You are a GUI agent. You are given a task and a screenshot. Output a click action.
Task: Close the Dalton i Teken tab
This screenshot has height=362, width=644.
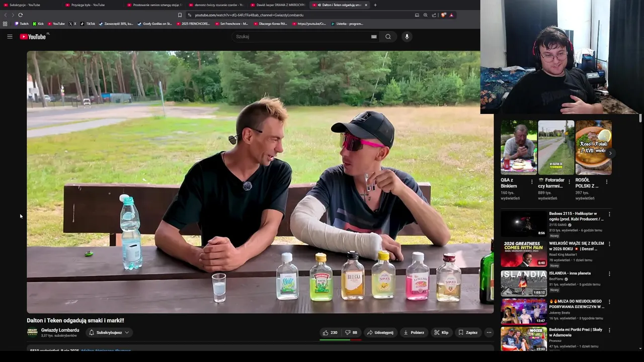tap(366, 5)
